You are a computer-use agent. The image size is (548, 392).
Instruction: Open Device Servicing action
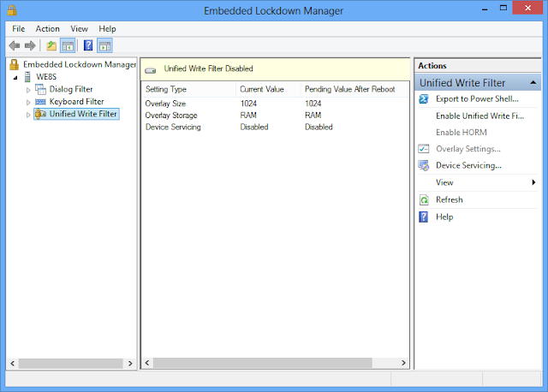pos(468,165)
